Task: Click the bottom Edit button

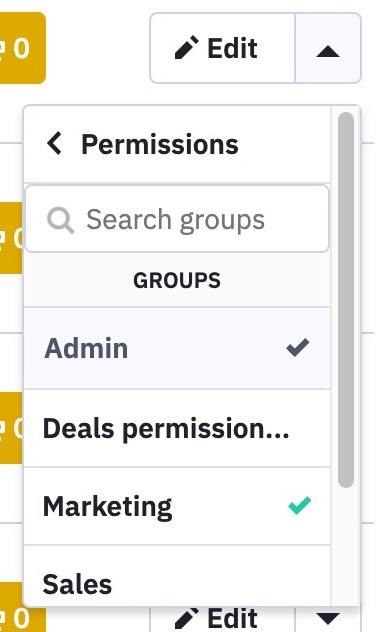Action: (223, 619)
